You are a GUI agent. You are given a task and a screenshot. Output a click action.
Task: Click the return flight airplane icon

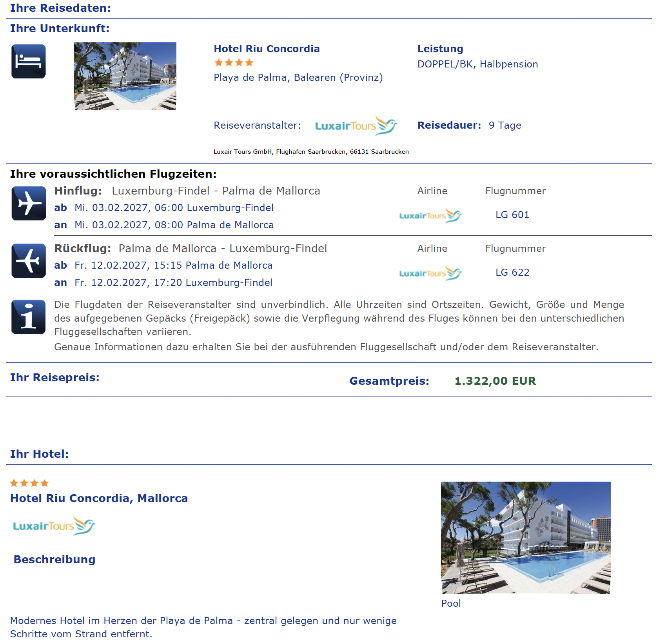tap(29, 261)
